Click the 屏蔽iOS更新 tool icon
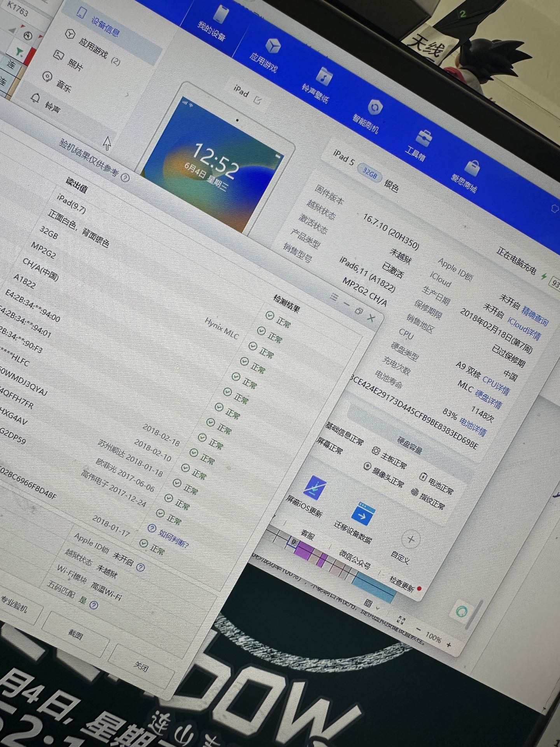The image size is (560, 747). click(x=314, y=487)
